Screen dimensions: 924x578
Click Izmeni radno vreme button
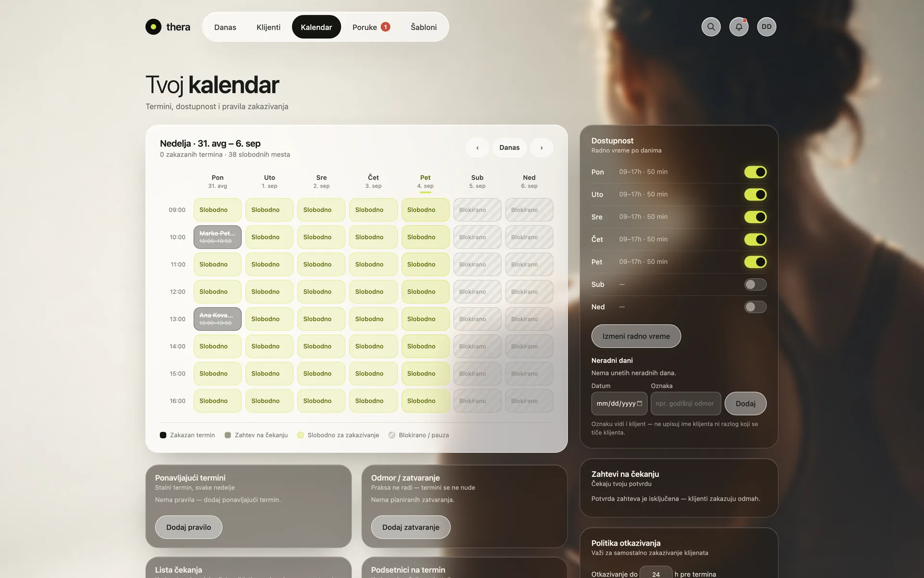tap(636, 336)
